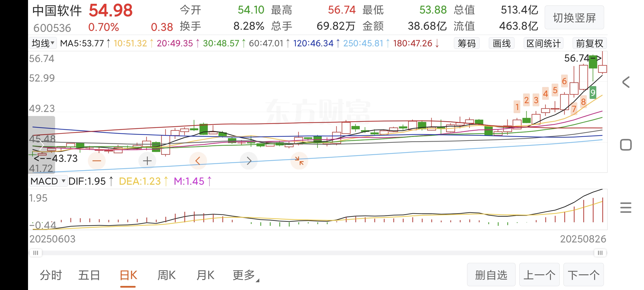
Task: Open the 均线 indicator dropdown
Action: 43,43
